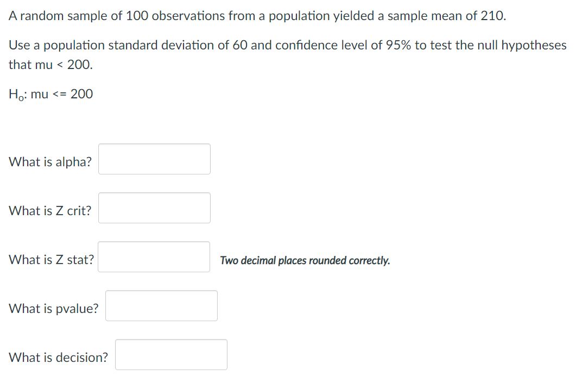
Task: Click the 'What is decision?' label
Action: pos(58,358)
